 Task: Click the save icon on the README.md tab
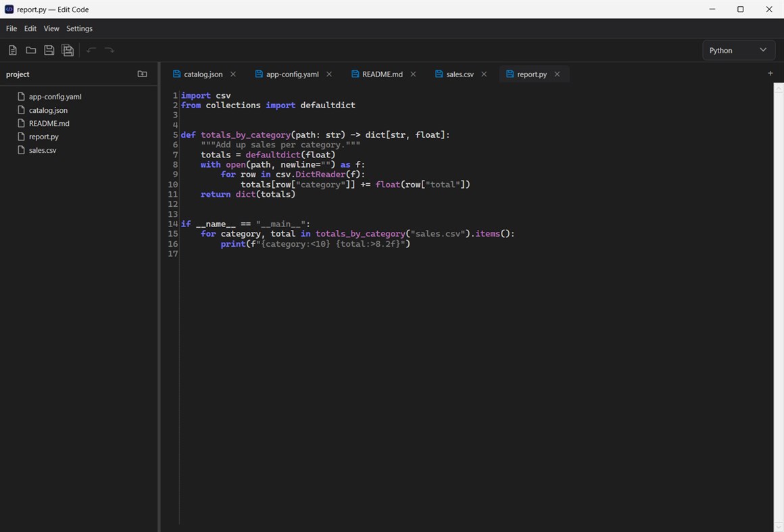[355, 74]
